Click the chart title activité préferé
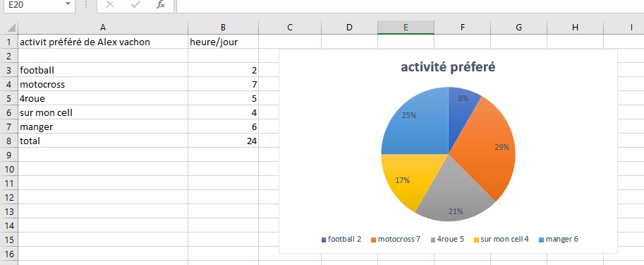Image resolution: width=644 pixels, height=265 pixels. click(x=448, y=66)
